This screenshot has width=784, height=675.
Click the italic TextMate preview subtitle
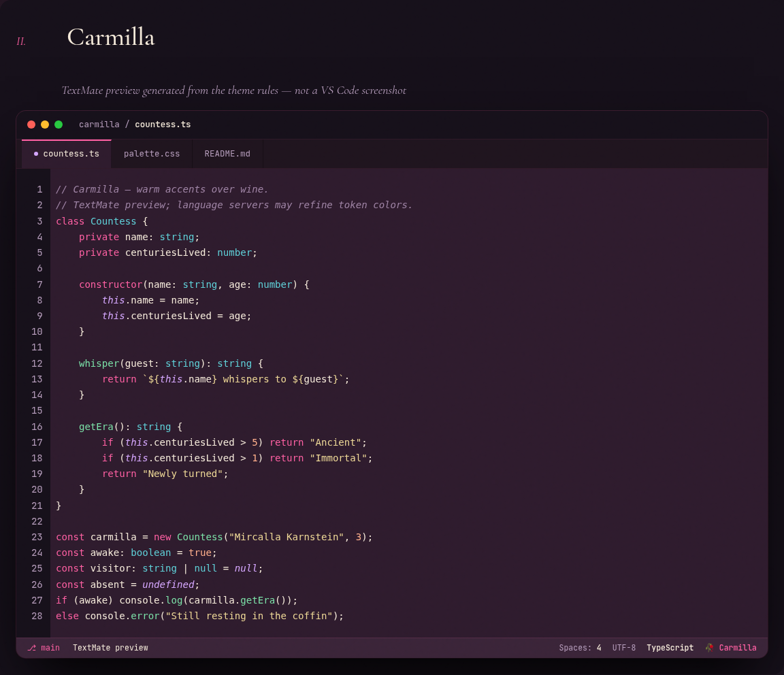pos(233,90)
